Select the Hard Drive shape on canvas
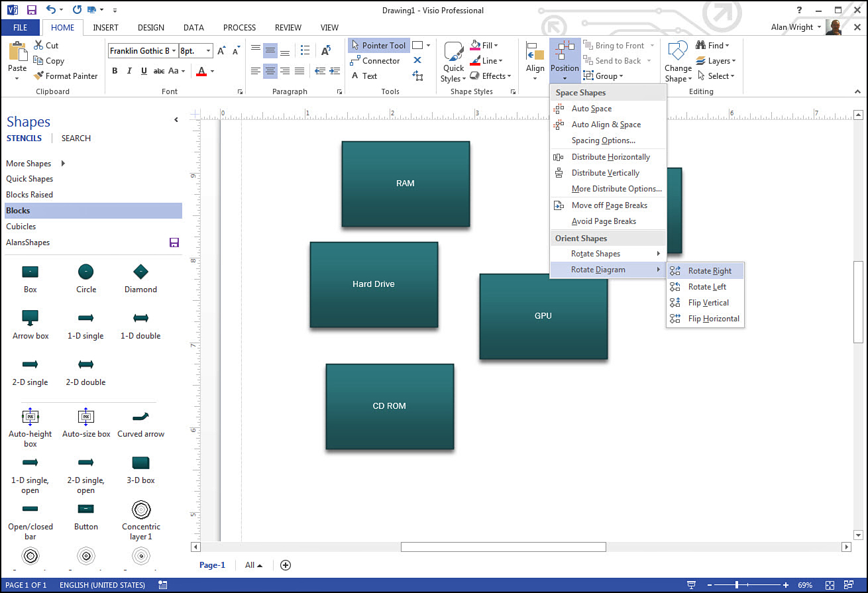The width and height of the screenshot is (868, 593). (374, 284)
